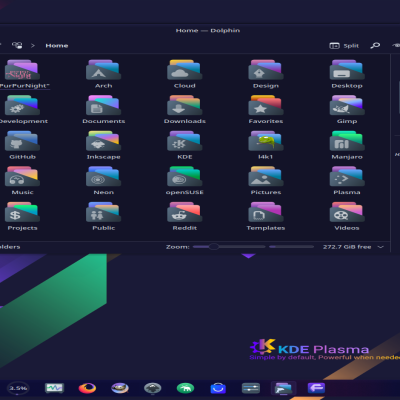Launch Inkscape from the taskbar
Screen dimensions: 400x400
[x=153, y=388]
